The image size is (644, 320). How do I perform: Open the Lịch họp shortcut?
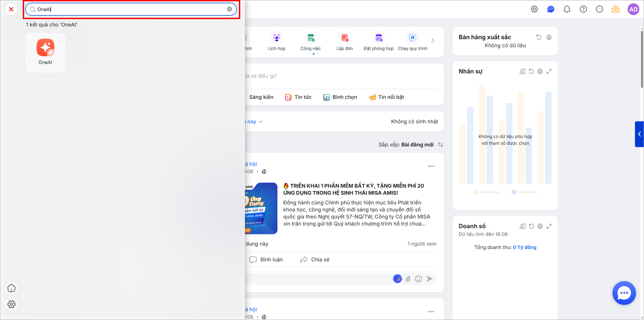coord(277,42)
